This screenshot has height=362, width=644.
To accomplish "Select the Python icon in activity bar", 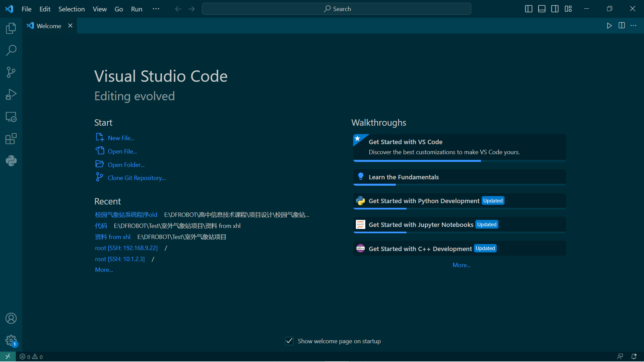I will [11, 161].
